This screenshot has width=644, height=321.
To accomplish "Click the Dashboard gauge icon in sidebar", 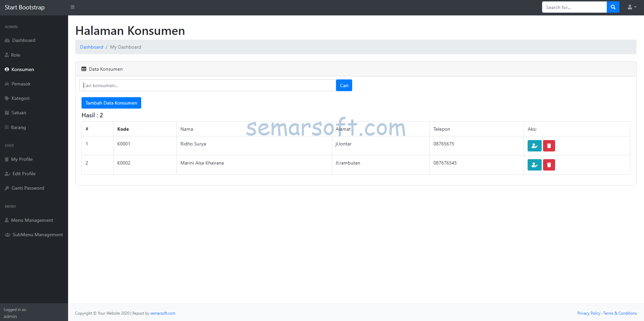I will 7,40.
